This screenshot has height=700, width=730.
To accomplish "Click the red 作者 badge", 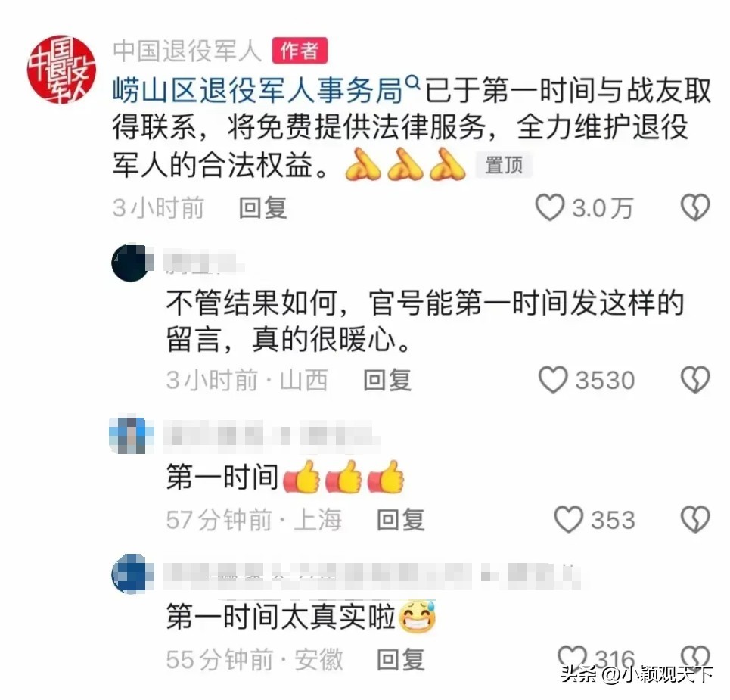I will [300, 50].
